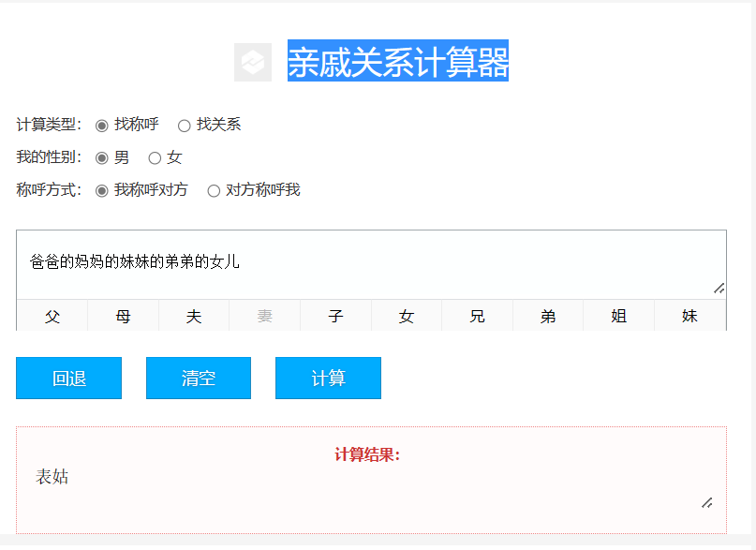Click the result area showing 表姑

370,468
